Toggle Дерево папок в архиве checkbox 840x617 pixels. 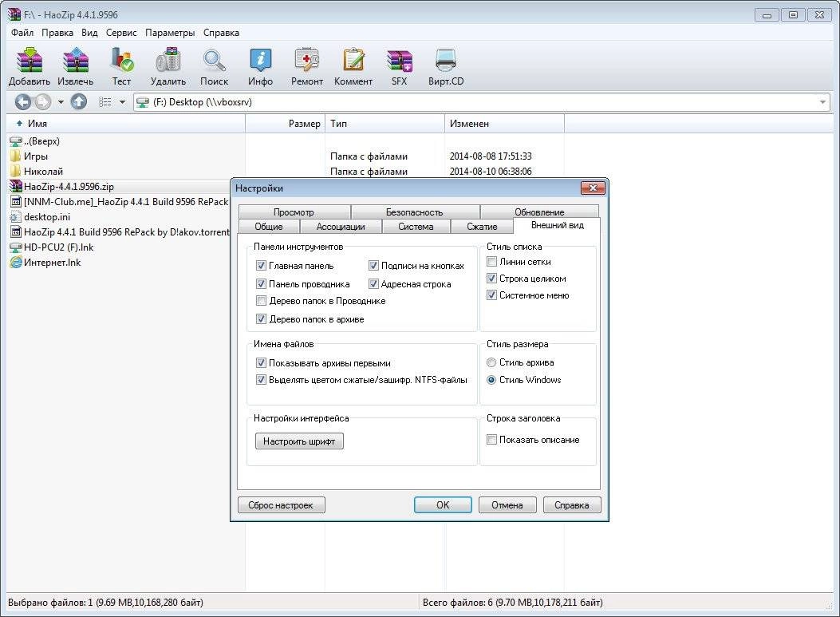[x=261, y=319]
